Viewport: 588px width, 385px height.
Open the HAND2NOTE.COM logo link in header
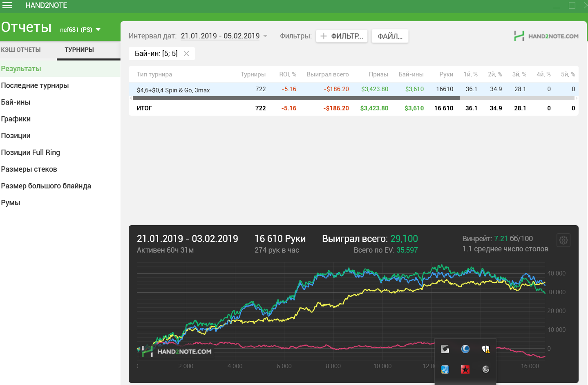tap(546, 36)
